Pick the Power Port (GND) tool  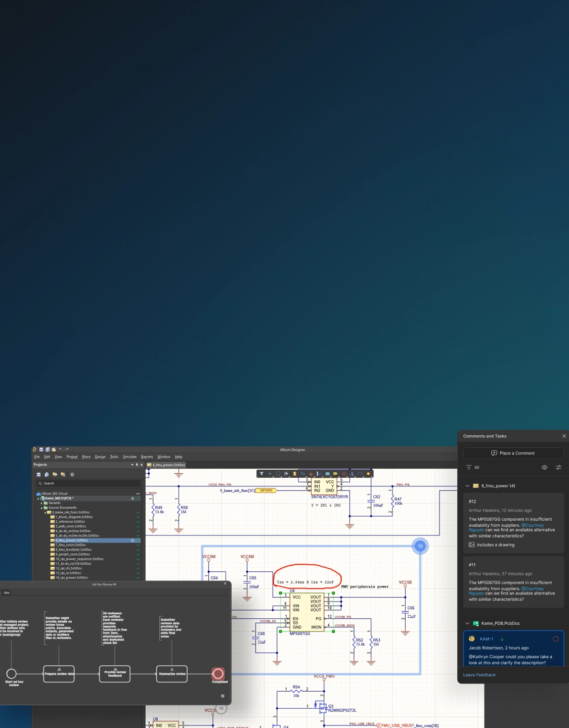click(x=311, y=474)
